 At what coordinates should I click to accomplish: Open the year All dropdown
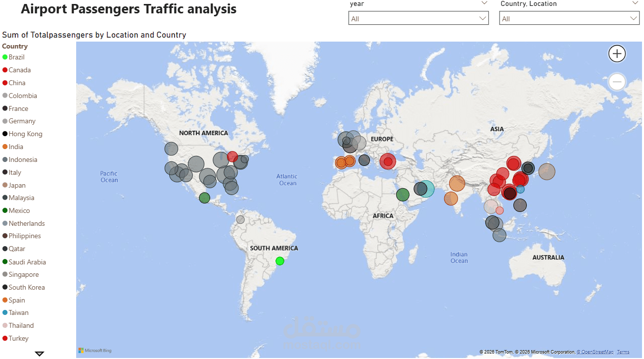pos(482,18)
